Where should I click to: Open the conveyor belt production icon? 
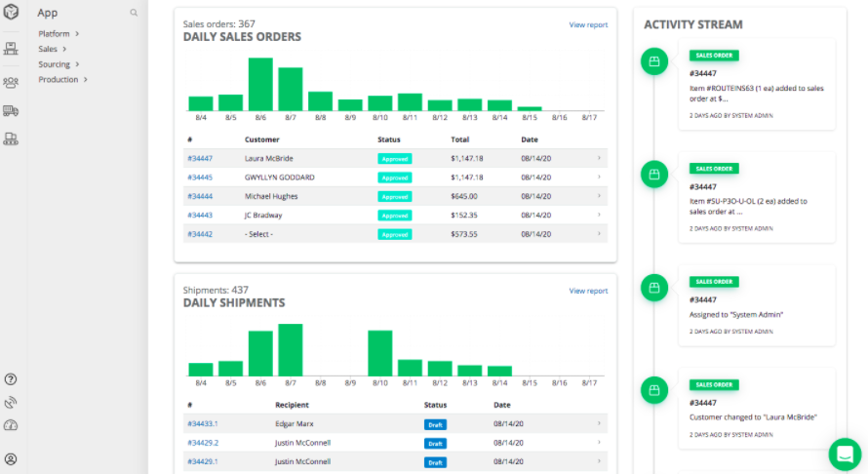coord(12,139)
